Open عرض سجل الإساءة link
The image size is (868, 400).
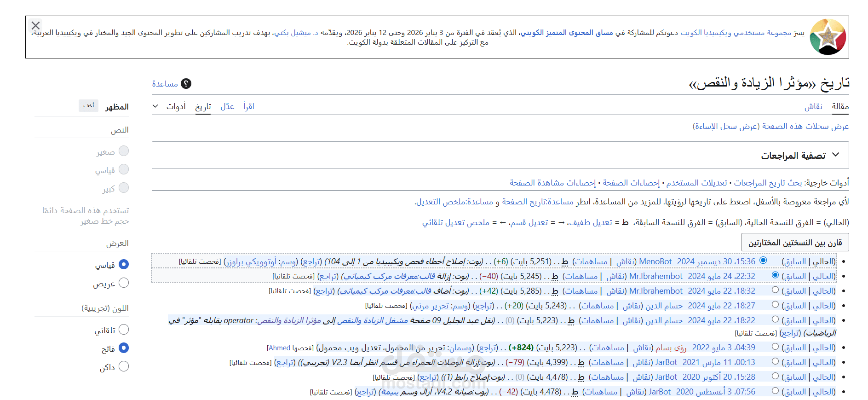click(x=726, y=126)
